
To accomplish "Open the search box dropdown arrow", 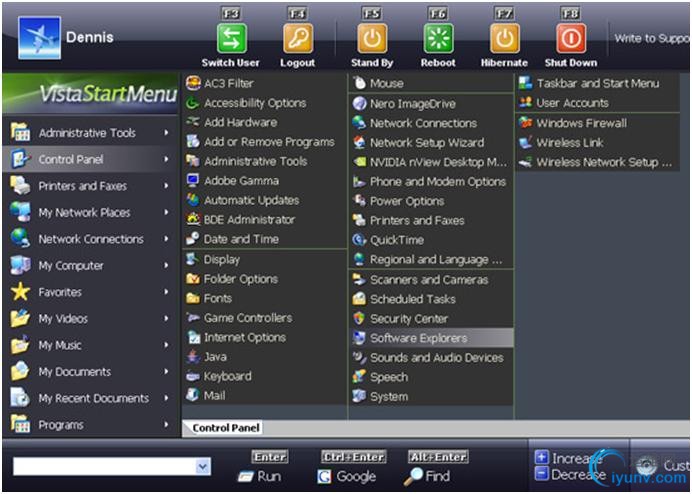I will [x=203, y=466].
